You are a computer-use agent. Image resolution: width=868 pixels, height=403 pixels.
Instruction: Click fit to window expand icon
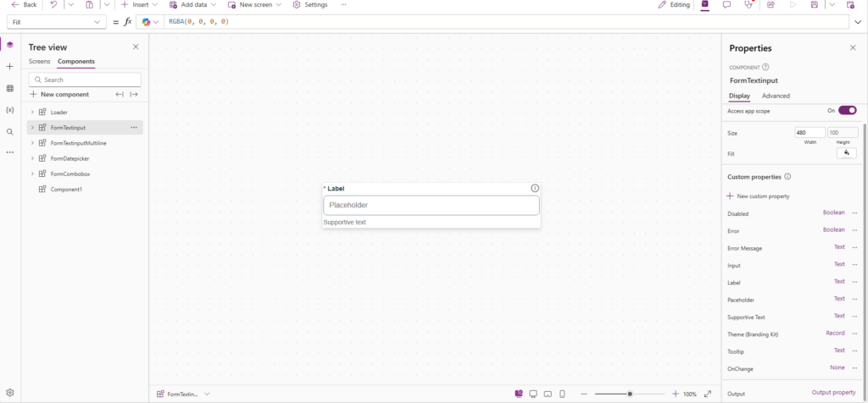(x=708, y=395)
